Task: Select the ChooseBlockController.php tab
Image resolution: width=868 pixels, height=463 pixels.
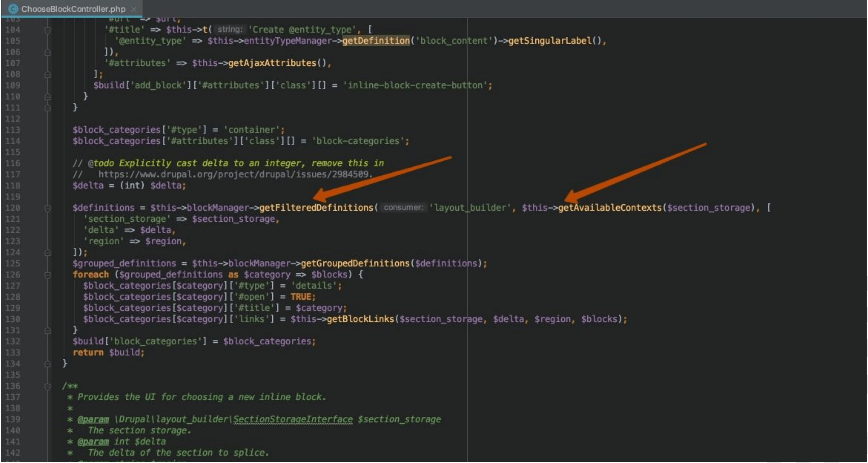Action: [x=71, y=9]
